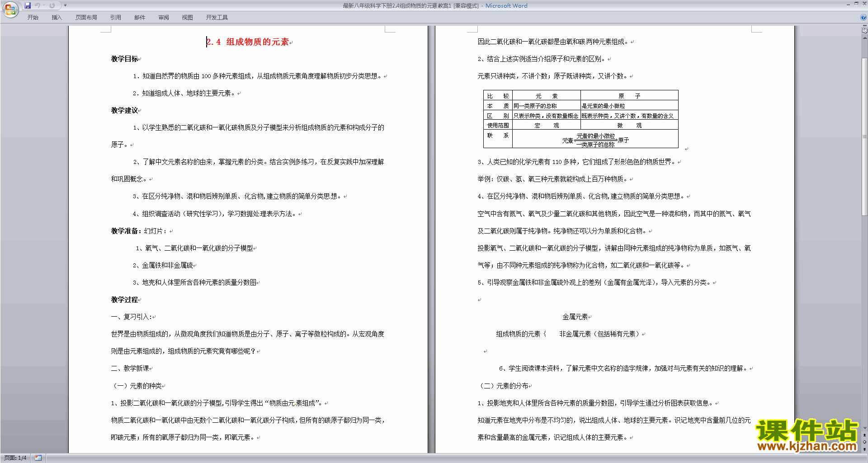Image resolution: width=868 pixels, height=463 pixels.
Task: Click table header cell 原 子
Action: click(x=629, y=96)
